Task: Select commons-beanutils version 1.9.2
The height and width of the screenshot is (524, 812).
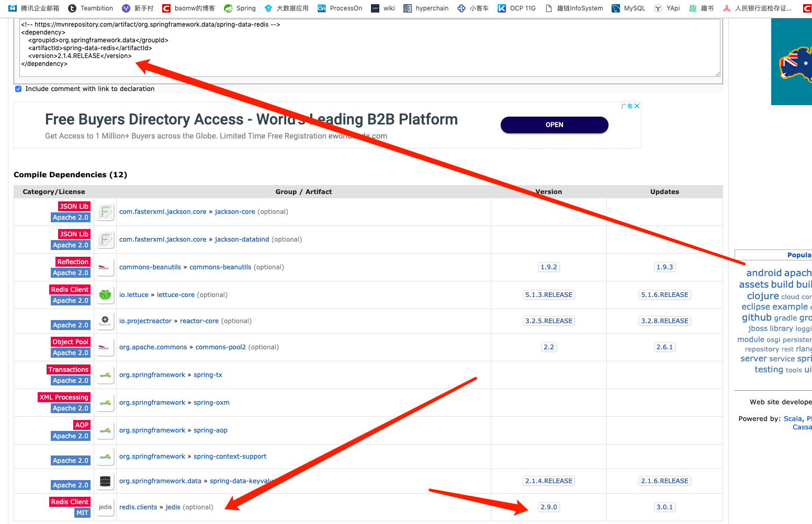Action: (x=549, y=267)
